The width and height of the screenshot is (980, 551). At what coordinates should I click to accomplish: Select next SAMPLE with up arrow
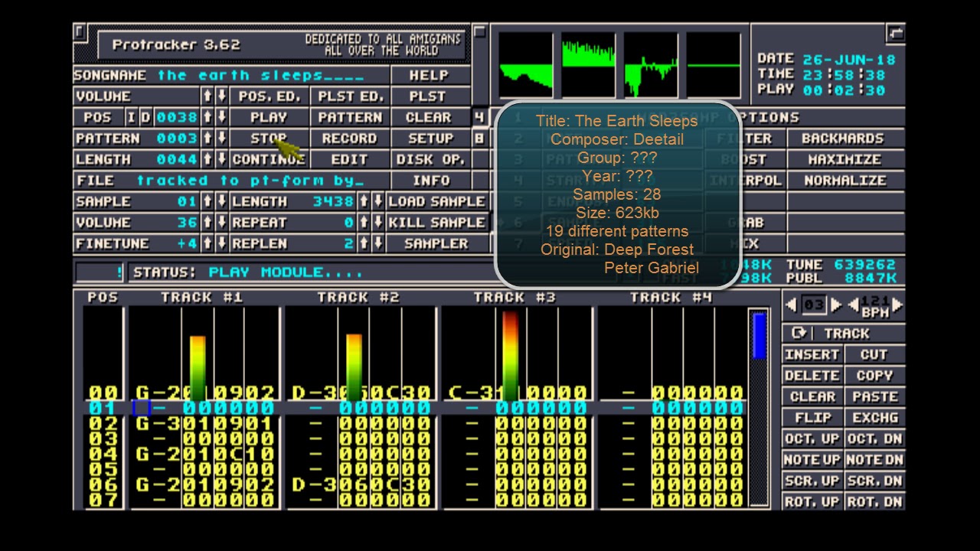click(x=207, y=202)
